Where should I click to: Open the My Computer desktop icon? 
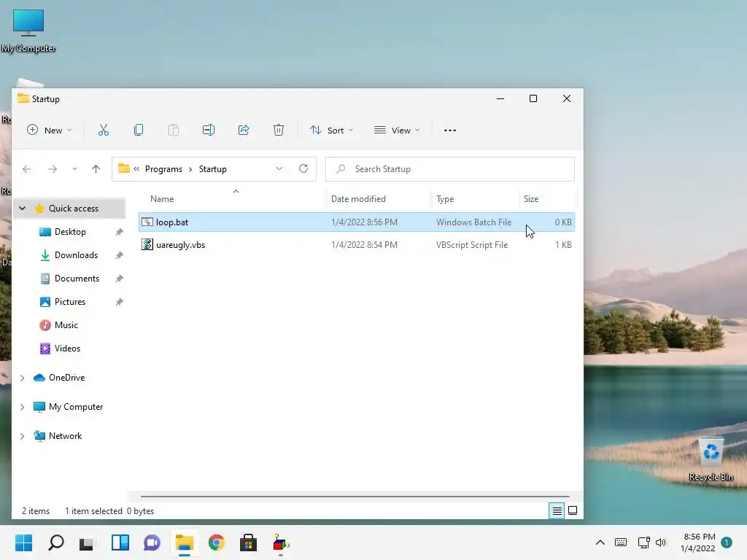(28, 31)
